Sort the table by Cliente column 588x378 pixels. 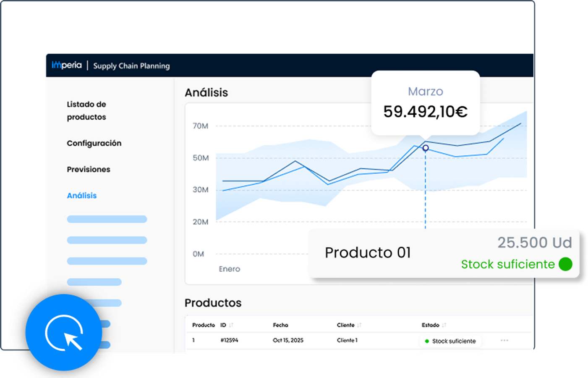[359, 325]
